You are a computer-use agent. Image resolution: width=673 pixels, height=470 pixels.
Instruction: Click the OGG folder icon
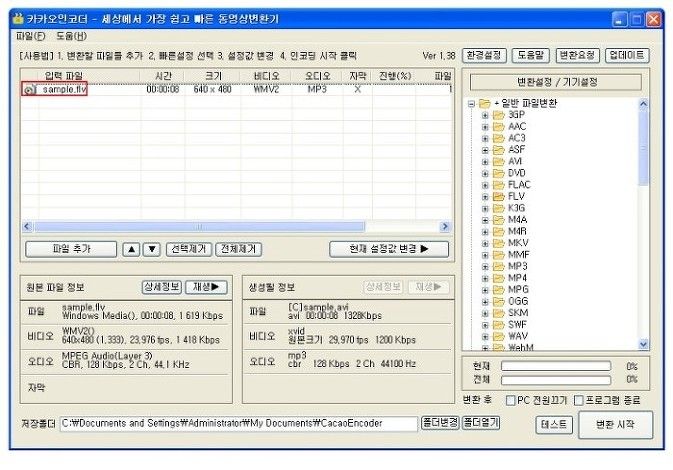498,301
